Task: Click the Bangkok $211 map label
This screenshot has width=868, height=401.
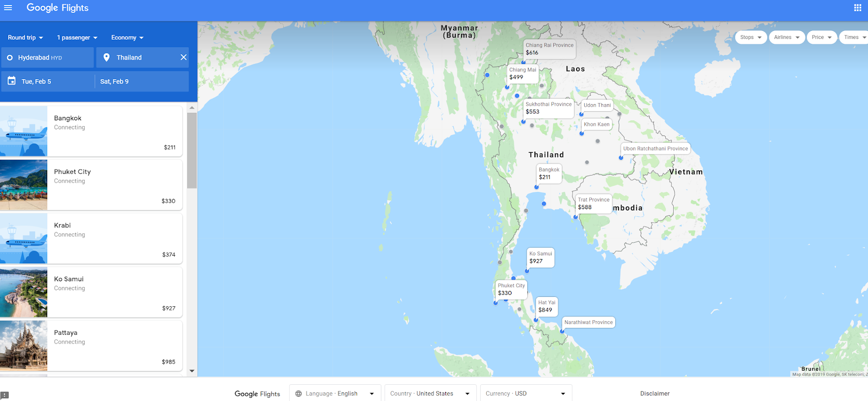Action: tap(549, 174)
